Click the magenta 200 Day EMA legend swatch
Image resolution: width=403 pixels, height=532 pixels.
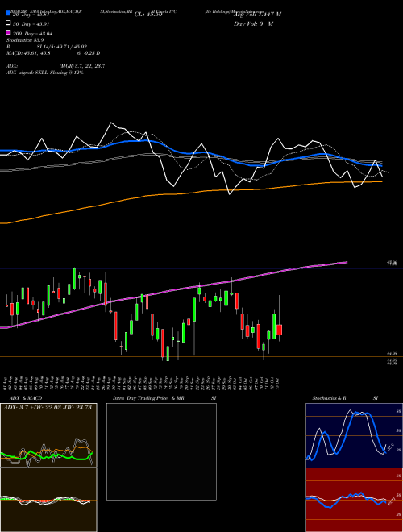[x=9, y=32]
